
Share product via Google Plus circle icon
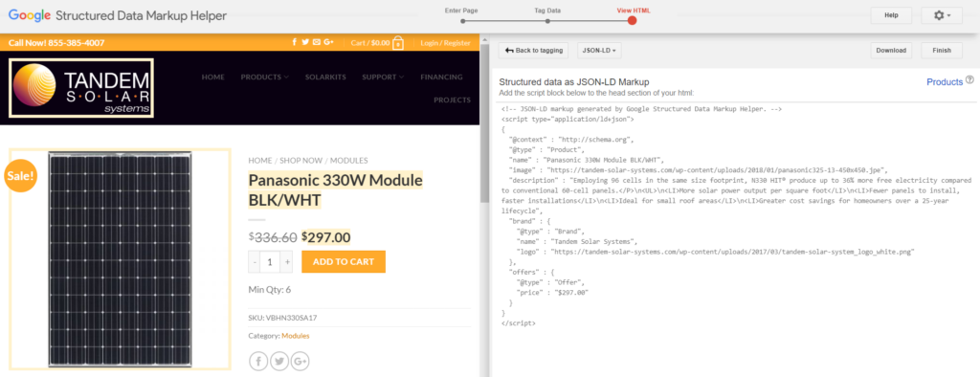[x=300, y=362]
